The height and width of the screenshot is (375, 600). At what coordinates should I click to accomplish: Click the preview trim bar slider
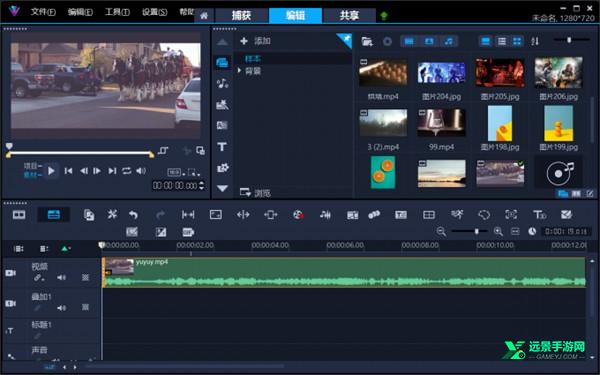(x=80, y=153)
